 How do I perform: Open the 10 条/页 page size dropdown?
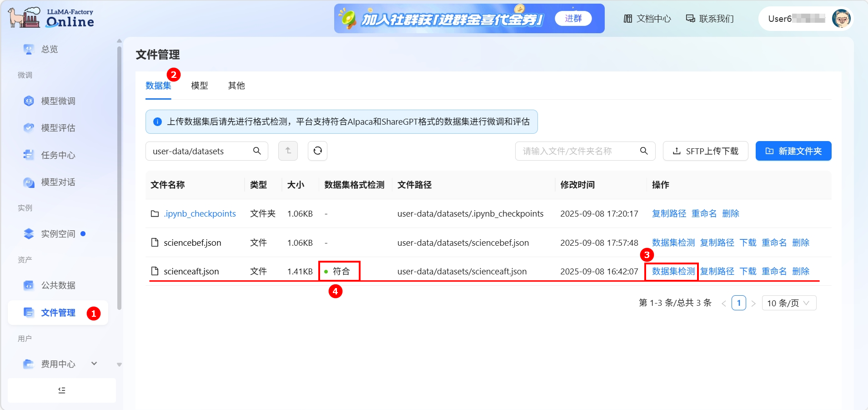click(788, 303)
